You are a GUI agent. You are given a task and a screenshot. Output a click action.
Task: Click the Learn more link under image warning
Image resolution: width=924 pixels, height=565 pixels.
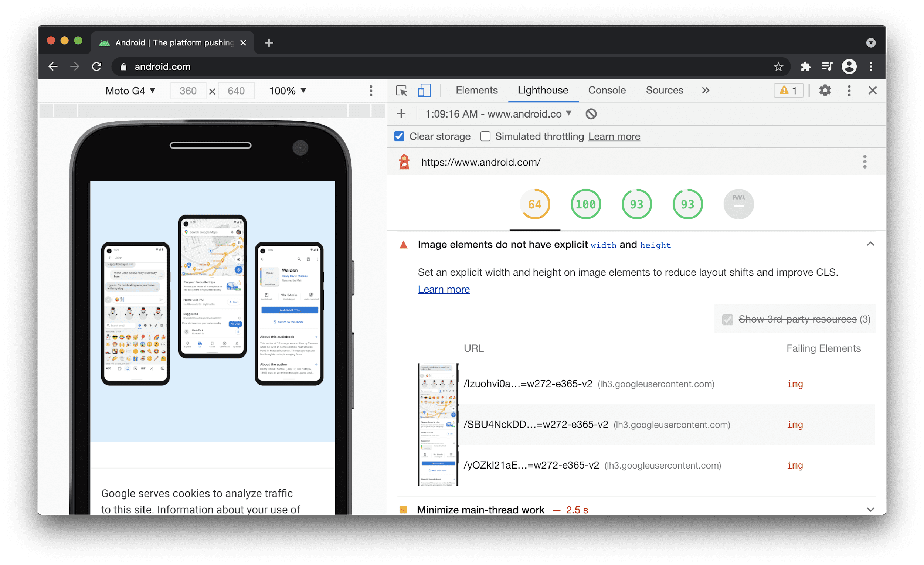[x=444, y=289]
